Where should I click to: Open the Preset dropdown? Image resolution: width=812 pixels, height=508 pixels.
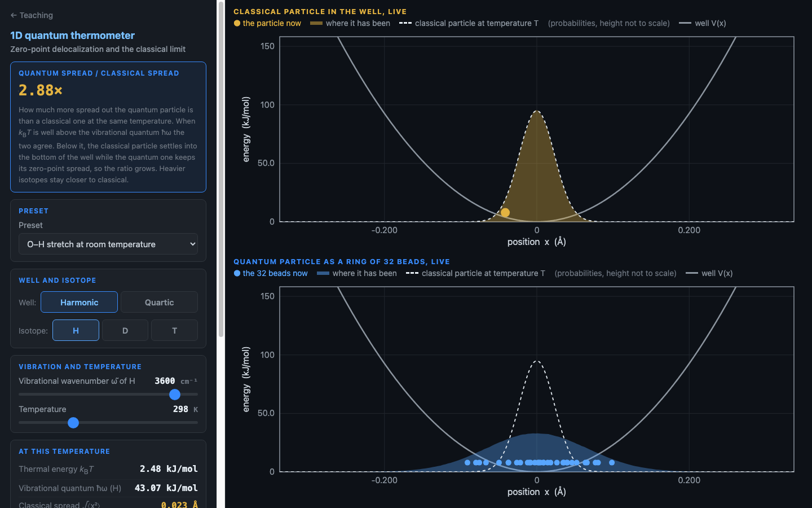click(x=108, y=244)
